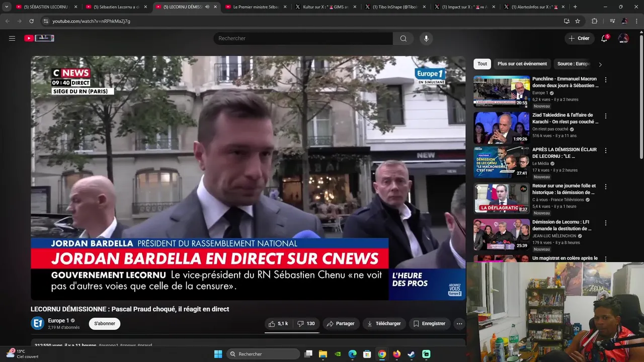
Task: Open Démission de Lecornu LFI thumbnail
Action: tap(501, 235)
